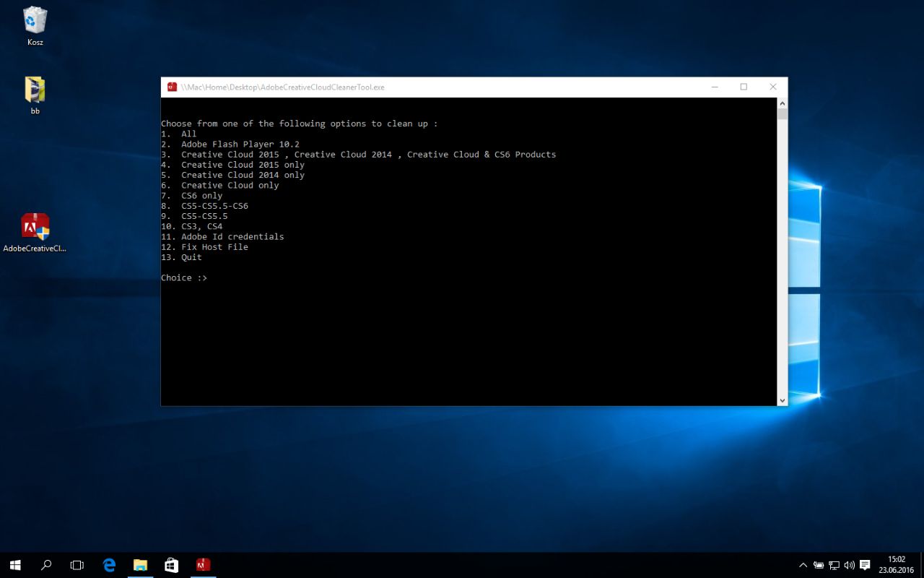Open the Action Center notifications icon
The width and height of the screenshot is (924, 578).
coord(865,565)
